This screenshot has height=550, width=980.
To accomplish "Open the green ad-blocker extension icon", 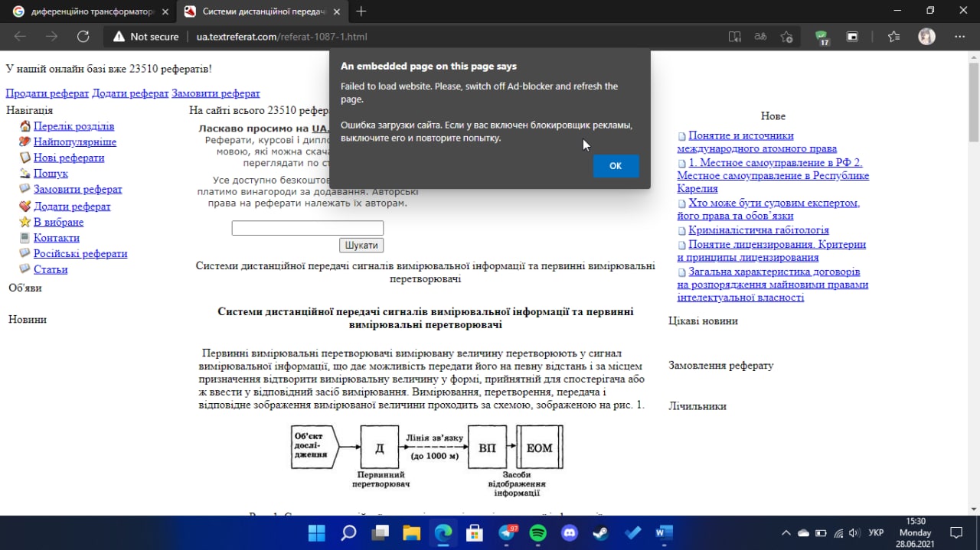I will coord(822,37).
